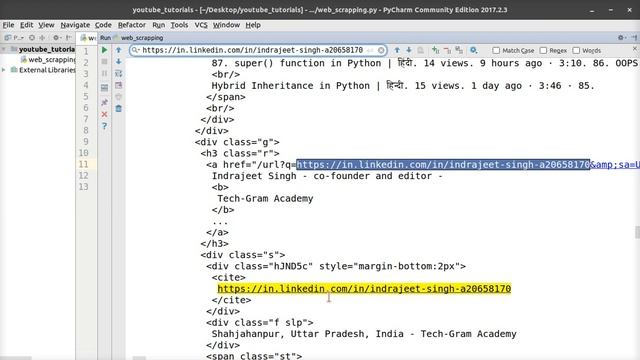
Task: Open the Navigate menu
Action: coord(75,25)
